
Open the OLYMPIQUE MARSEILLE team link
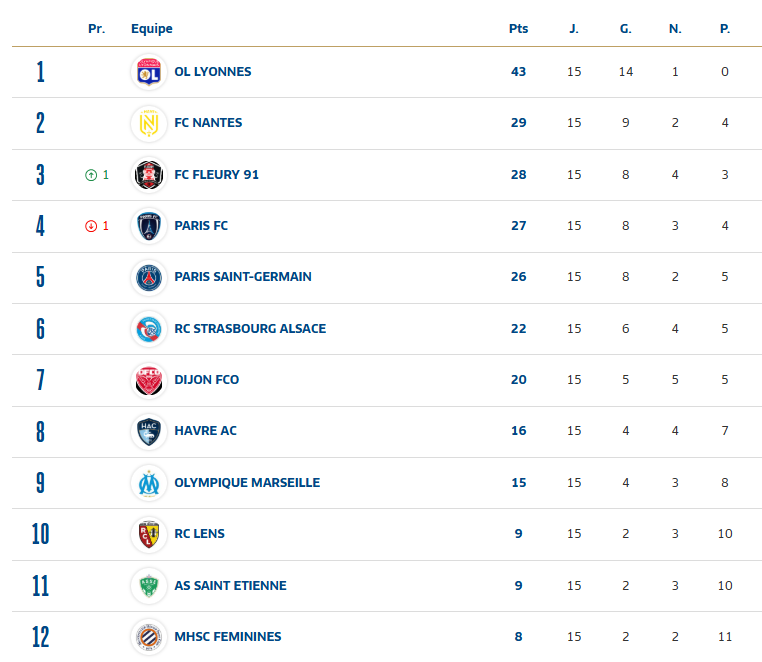(246, 483)
